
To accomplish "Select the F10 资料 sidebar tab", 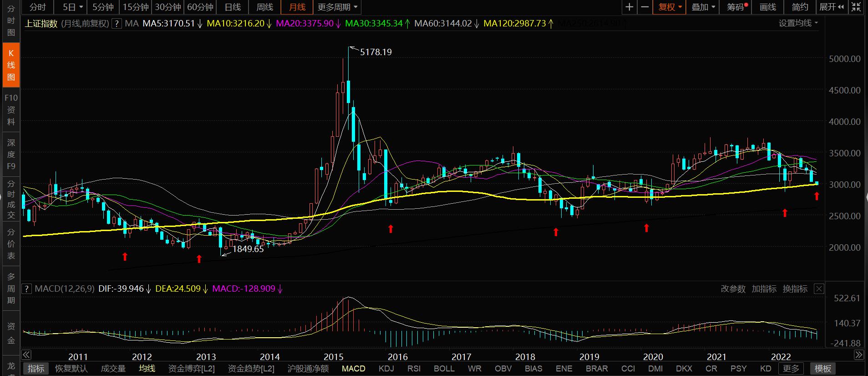I will click(x=11, y=109).
